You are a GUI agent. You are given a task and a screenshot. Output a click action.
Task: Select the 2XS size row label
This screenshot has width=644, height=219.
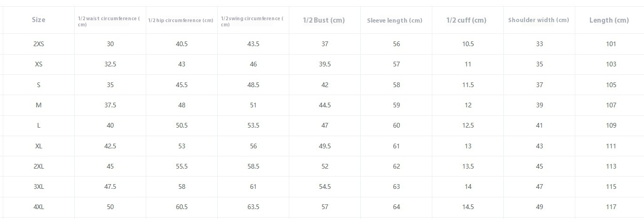coord(39,44)
